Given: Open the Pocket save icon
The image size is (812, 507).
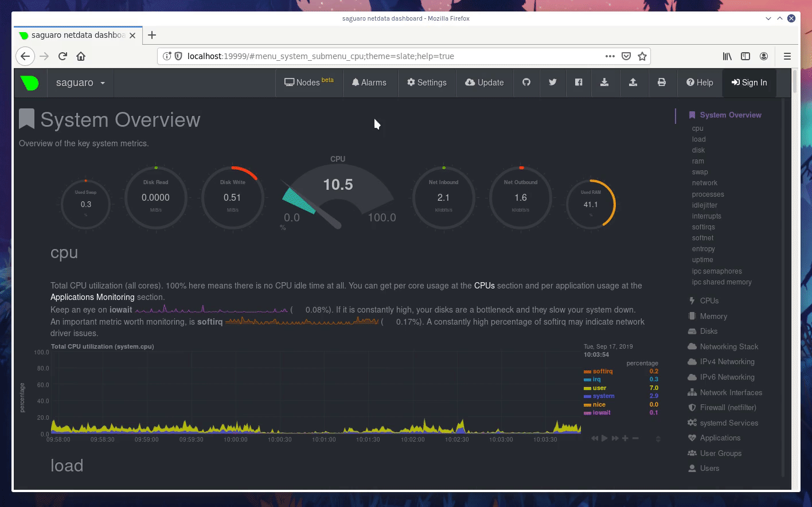Looking at the screenshot, I should tap(626, 56).
